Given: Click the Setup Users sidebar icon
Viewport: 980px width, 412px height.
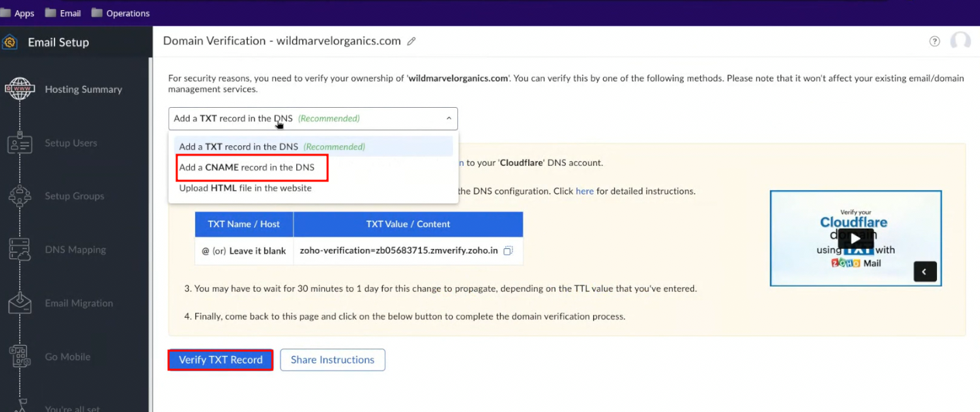Looking at the screenshot, I should (20, 143).
